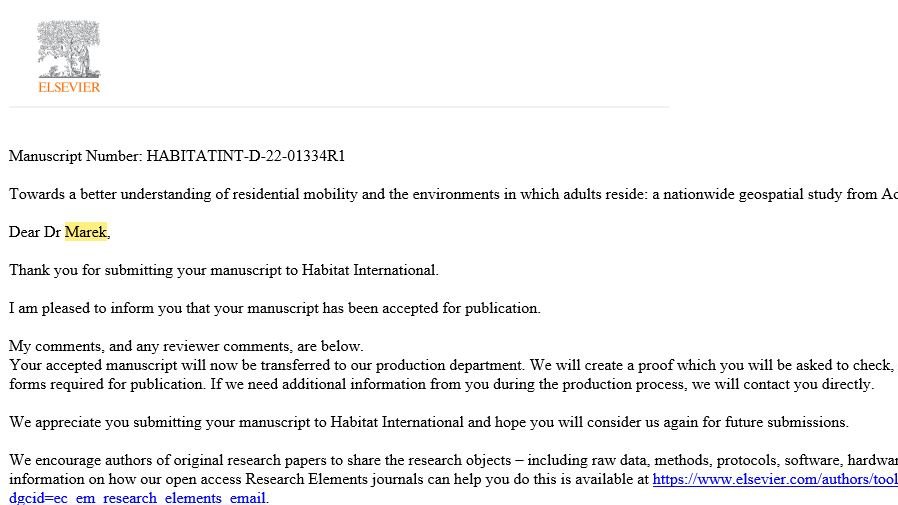Screen dimensions: 898x505
Task: Click the manuscript title line starting 'Towards a better understanding'
Action: (x=453, y=194)
